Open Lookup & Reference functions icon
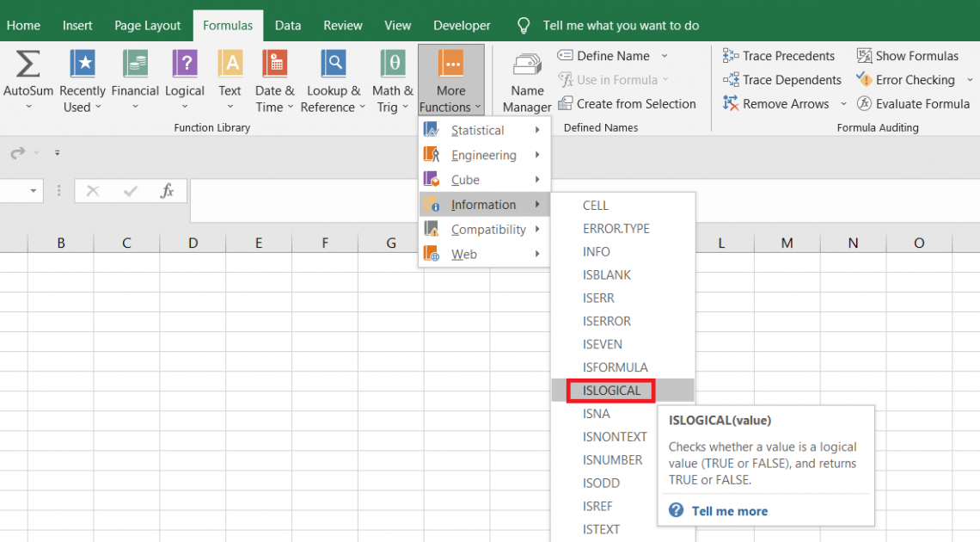Image resolution: width=980 pixels, height=542 pixels. click(333, 65)
